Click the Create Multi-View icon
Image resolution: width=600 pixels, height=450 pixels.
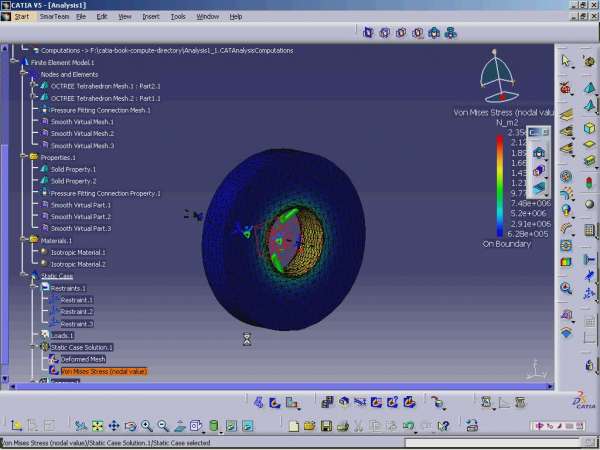tap(196, 426)
